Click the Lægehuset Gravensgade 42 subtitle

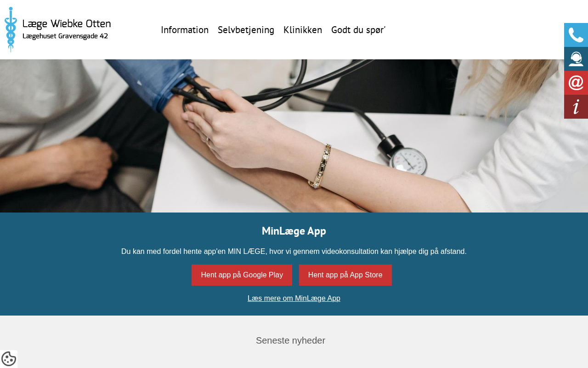[x=65, y=36]
